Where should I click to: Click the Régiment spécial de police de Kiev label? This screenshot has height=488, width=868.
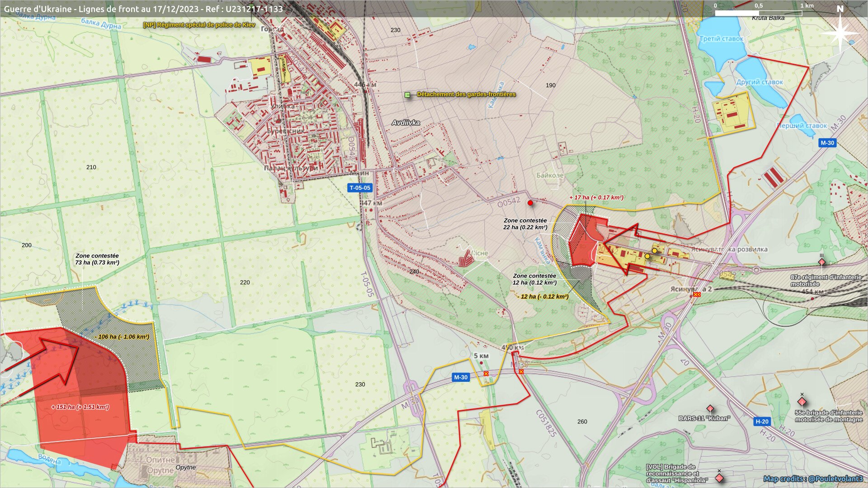click(199, 25)
